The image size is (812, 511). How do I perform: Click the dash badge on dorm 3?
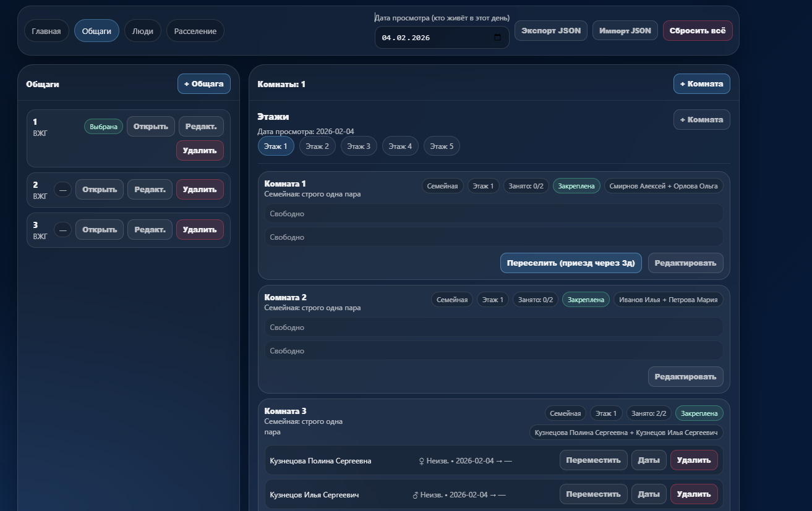point(62,230)
